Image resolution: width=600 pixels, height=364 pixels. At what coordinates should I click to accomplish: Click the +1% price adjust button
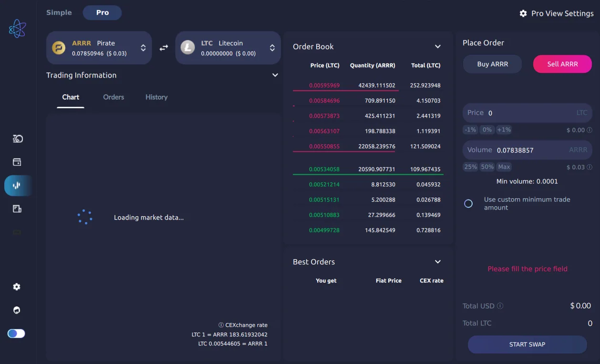tap(504, 130)
